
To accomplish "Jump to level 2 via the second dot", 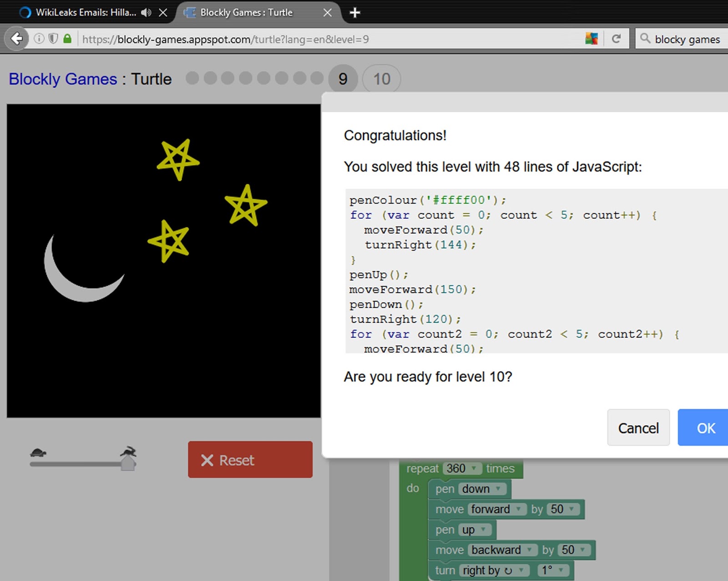I will [210, 78].
